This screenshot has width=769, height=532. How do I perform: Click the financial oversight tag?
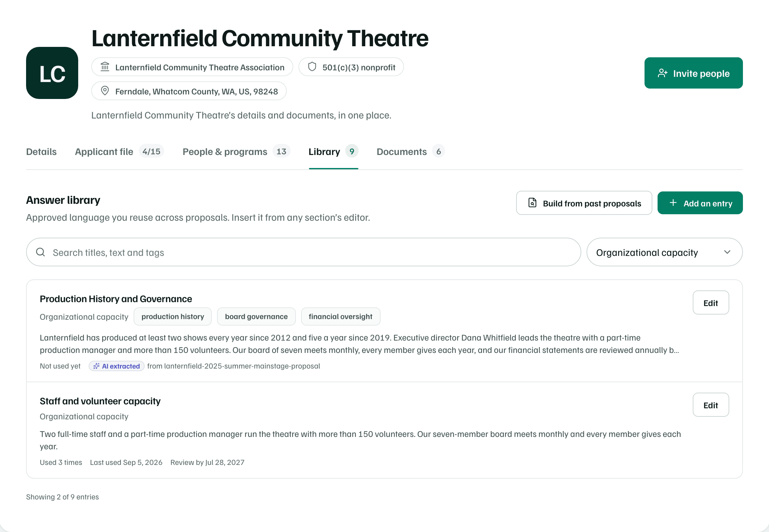pyautogui.click(x=341, y=317)
